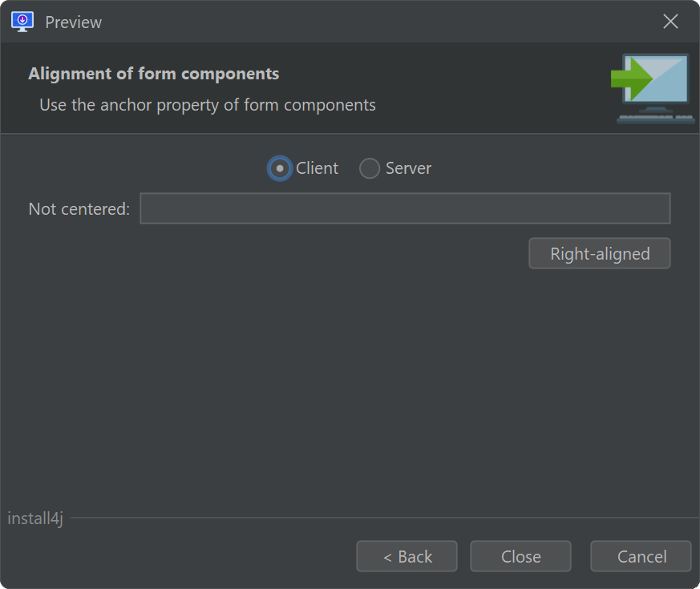Close the Preview window with the X
Viewport: 700px width, 589px height.
pos(670,21)
